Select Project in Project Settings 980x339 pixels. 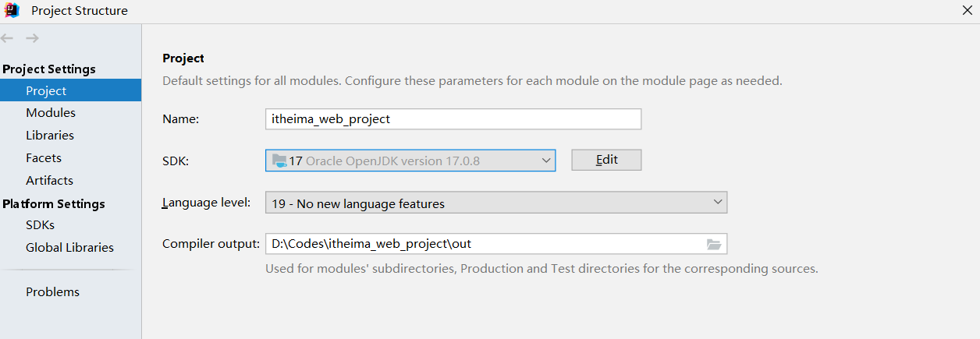(46, 90)
